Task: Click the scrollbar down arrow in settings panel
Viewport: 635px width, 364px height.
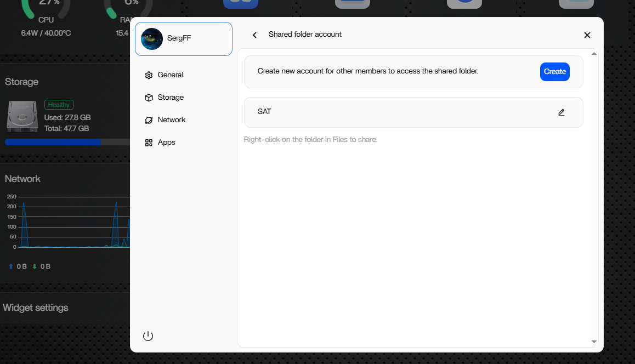Action: 594,342
